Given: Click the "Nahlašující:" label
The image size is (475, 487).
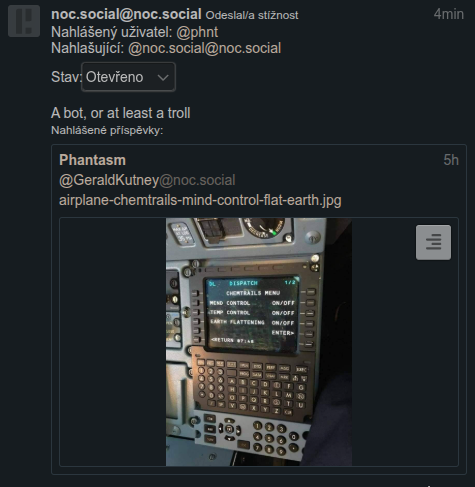Looking at the screenshot, I should click(88, 48).
